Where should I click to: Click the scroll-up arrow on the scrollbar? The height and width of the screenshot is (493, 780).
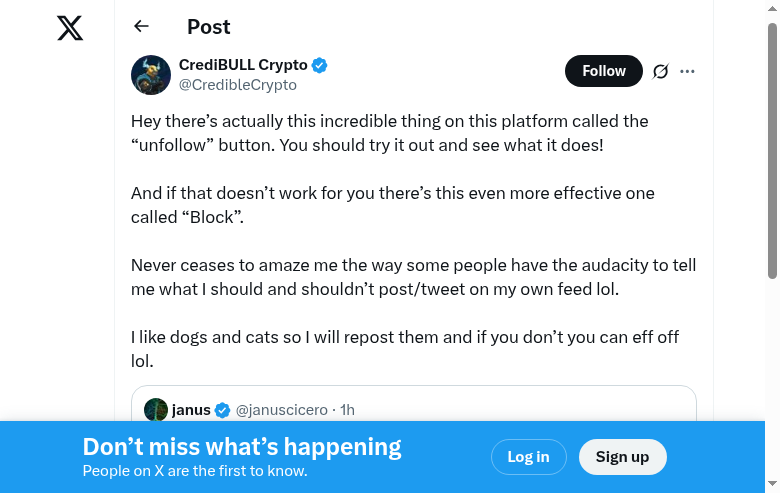tap(772, 8)
